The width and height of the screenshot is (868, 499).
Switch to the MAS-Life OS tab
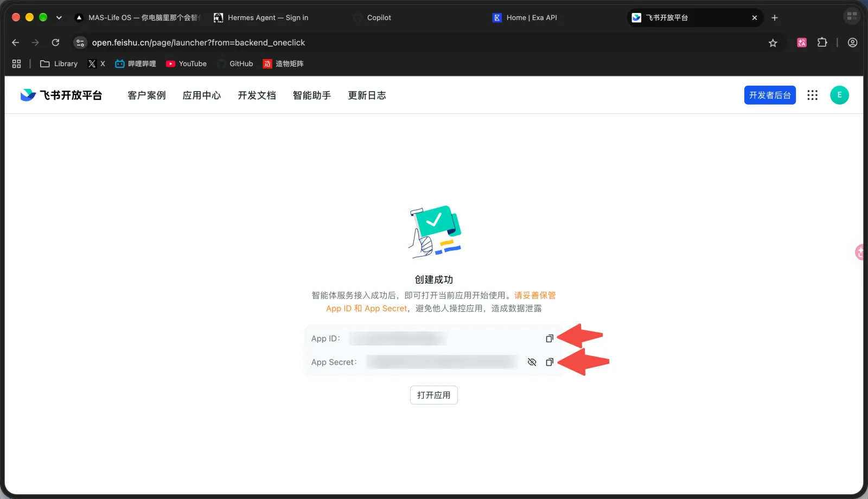point(138,18)
